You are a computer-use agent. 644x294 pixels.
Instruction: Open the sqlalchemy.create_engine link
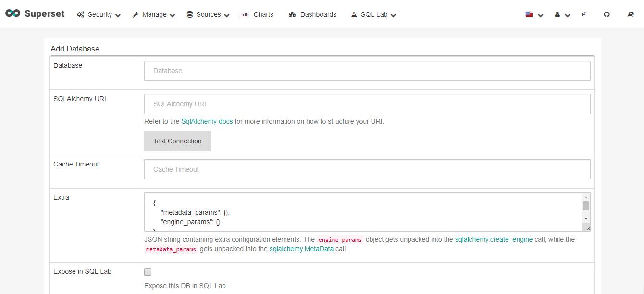coord(494,239)
